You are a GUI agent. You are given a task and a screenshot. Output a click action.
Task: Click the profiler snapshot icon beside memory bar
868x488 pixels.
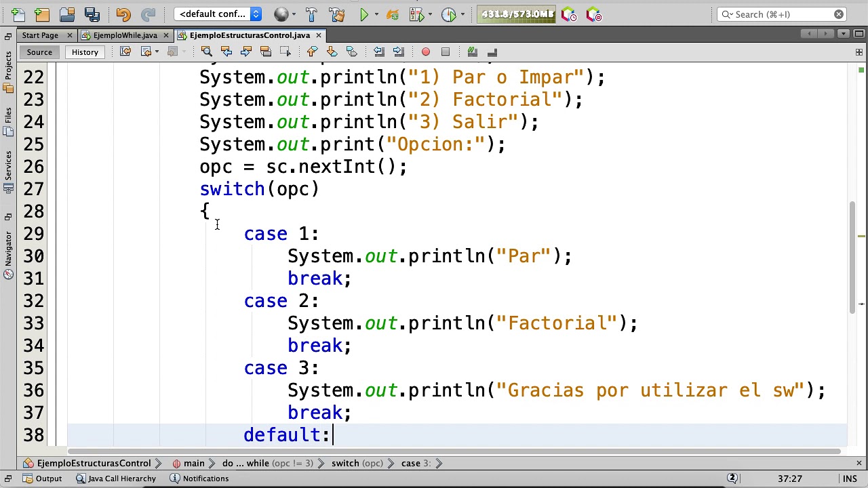click(569, 14)
